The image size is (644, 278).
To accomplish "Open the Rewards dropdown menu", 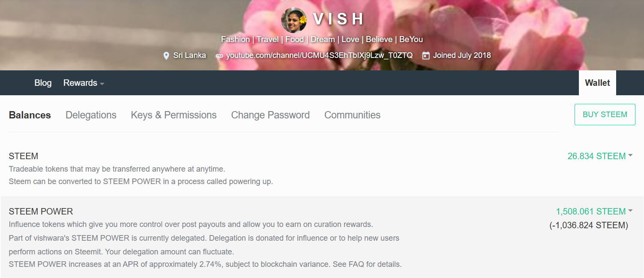I will tap(84, 83).
